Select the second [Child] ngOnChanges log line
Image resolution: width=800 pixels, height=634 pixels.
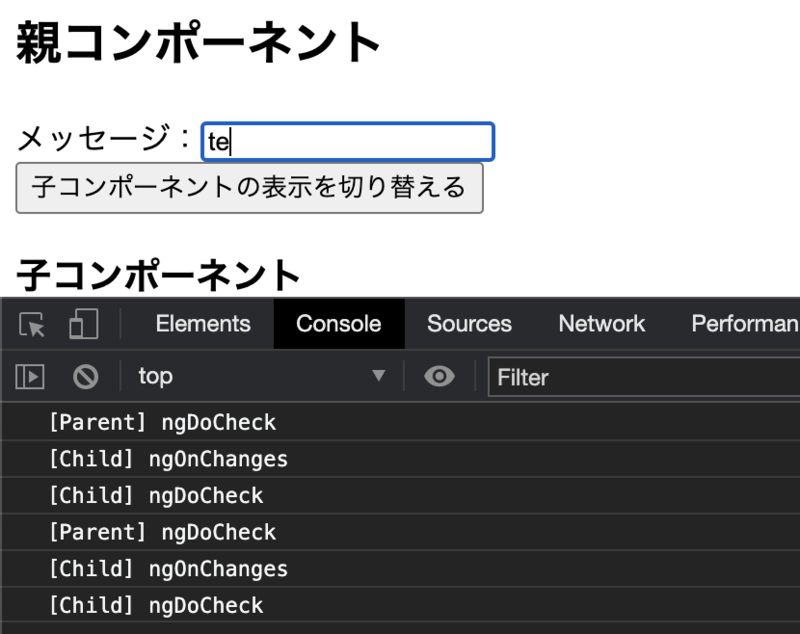point(400,569)
